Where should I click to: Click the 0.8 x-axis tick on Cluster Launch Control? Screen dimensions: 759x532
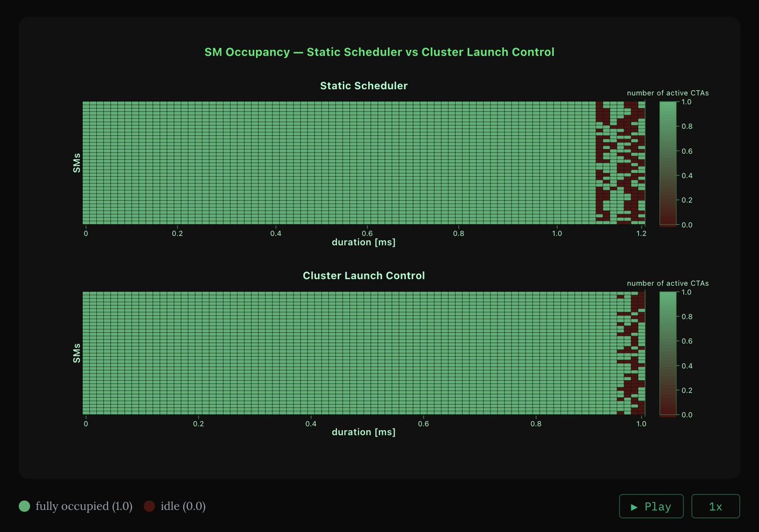536,423
